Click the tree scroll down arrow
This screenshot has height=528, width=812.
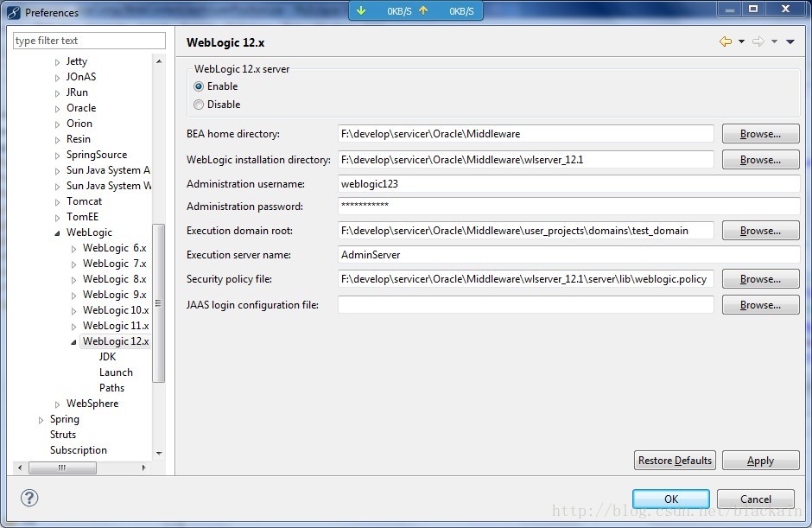pyautogui.click(x=159, y=454)
